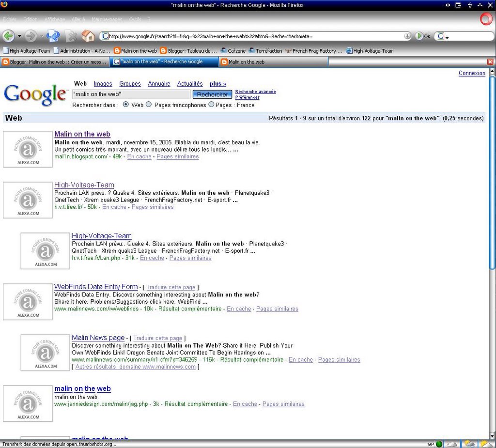Click the scrollbar down arrow
Screen dimensions: 496x448
(492, 436)
